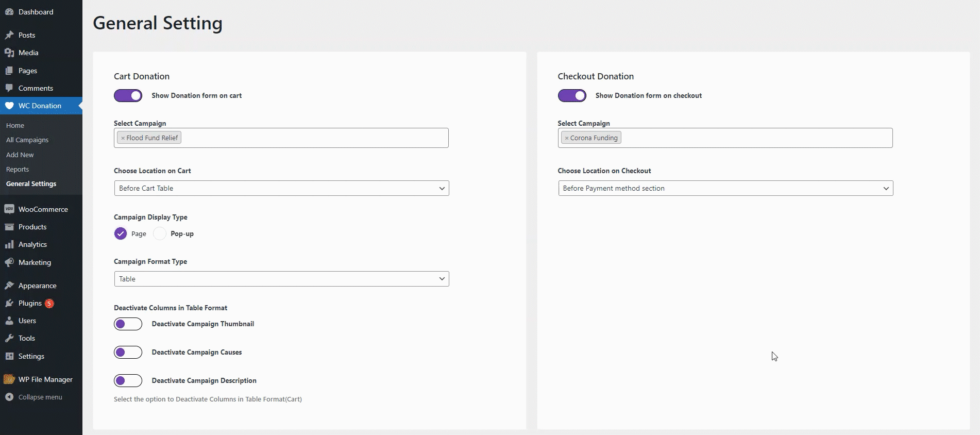
Task: Open Choose Location on Checkout dropdown
Action: click(x=725, y=188)
